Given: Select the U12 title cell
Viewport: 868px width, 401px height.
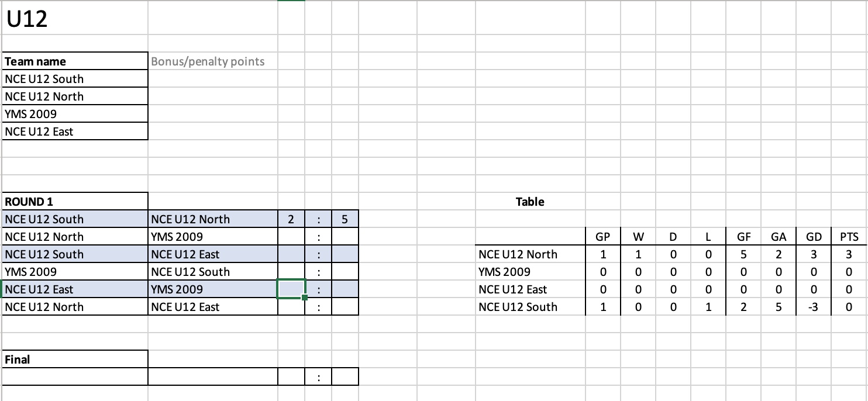Looking at the screenshot, I should [75, 18].
